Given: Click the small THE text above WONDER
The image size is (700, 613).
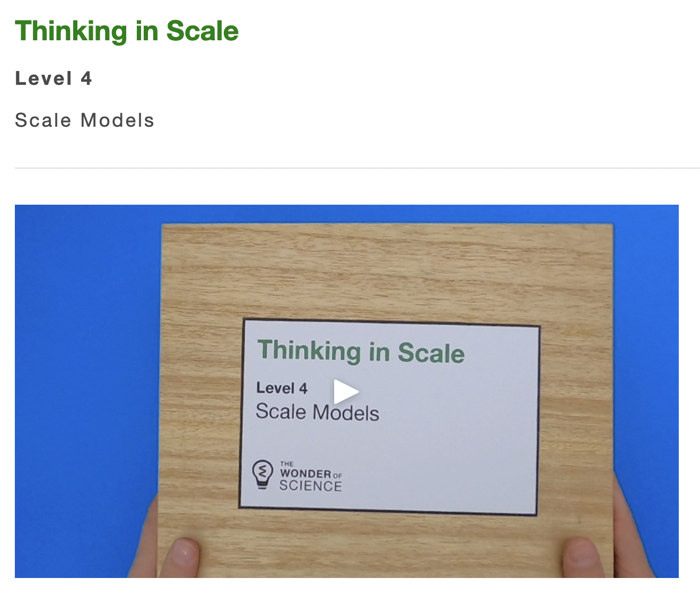Looking at the screenshot, I should pyautogui.click(x=287, y=464).
